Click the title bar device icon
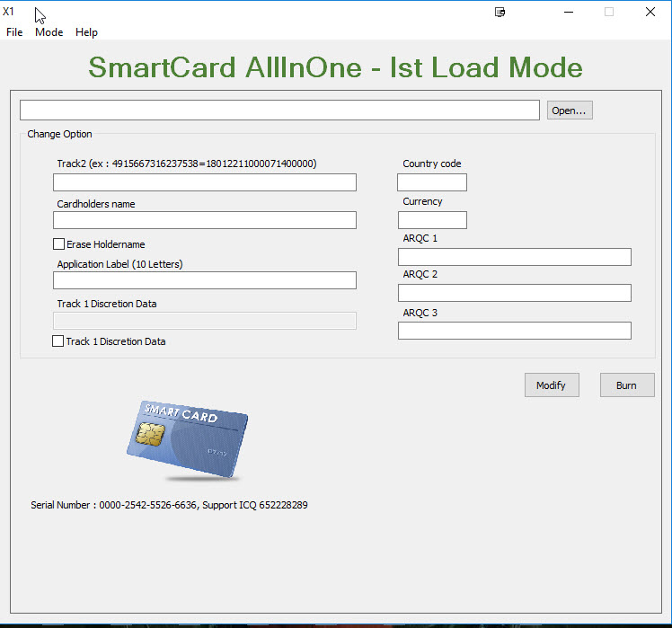The image size is (672, 628). pyautogui.click(x=500, y=12)
